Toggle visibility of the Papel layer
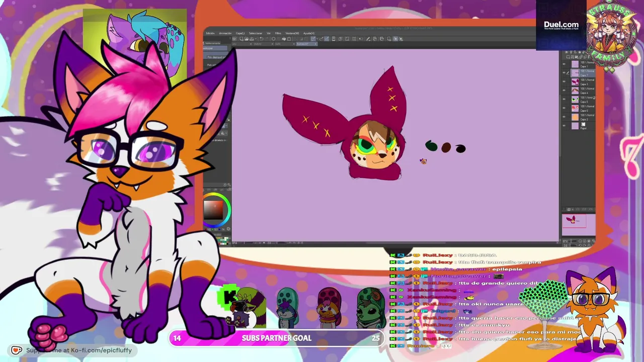The height and width of the screenshot is (362, 644). tap(564, 126)
